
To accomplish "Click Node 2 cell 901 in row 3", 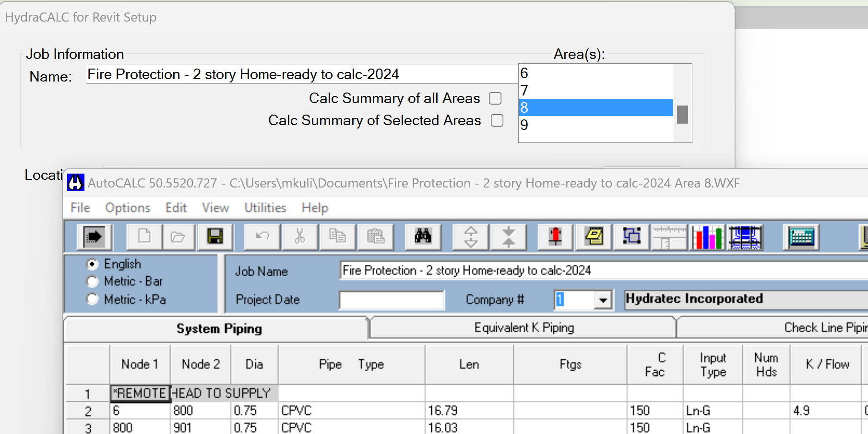I will (201, 427).
